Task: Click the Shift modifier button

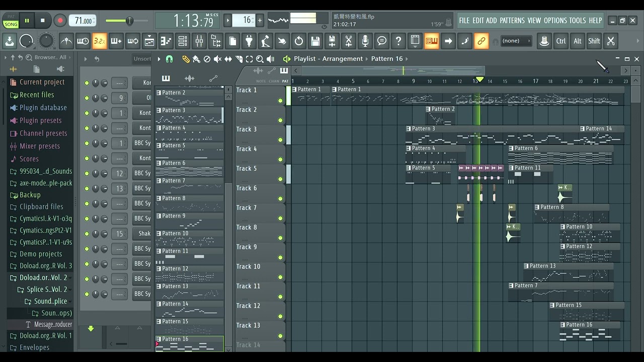Action: pos(594,41)
